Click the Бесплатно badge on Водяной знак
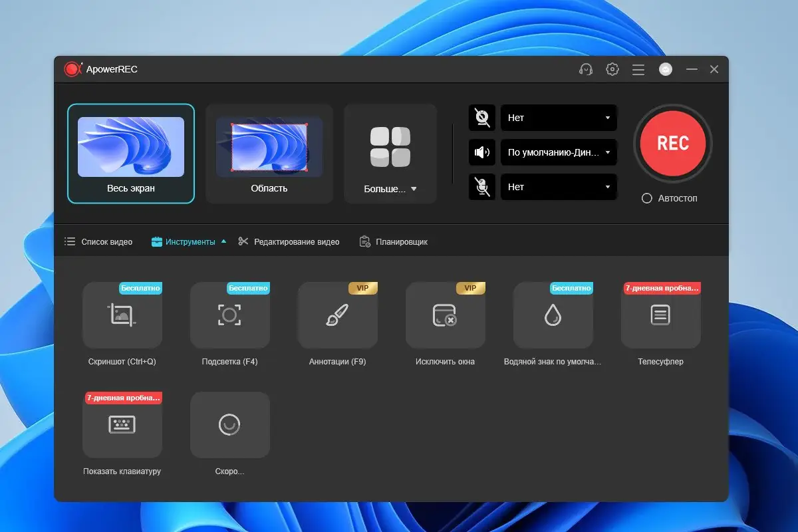This screenshot has width=798, height=532. tap(571, 288)
